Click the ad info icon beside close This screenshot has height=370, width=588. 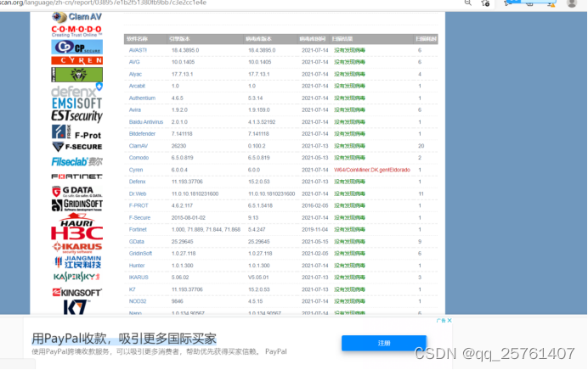point(441,321)
